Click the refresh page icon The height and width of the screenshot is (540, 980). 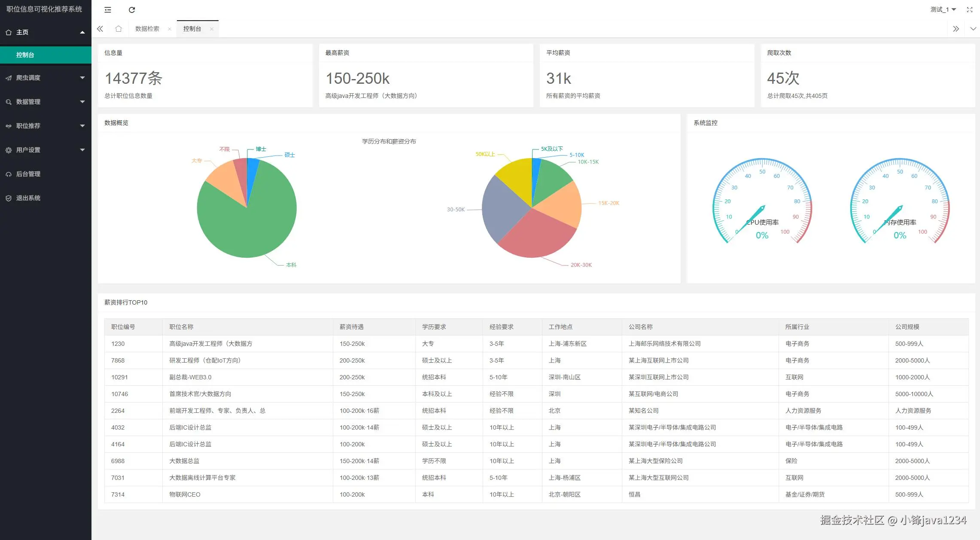point(132,10)
